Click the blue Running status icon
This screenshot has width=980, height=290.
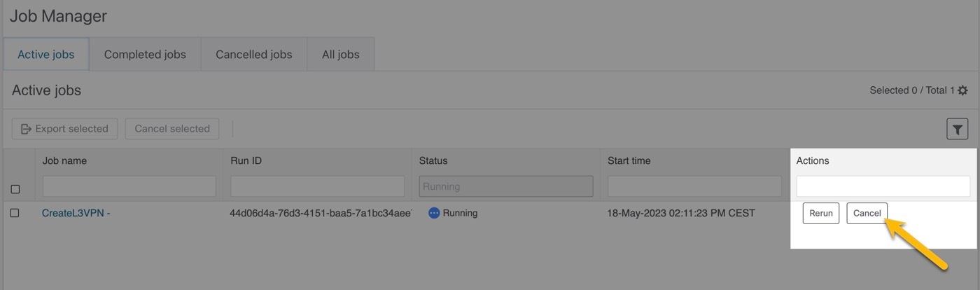coord(434,213)
